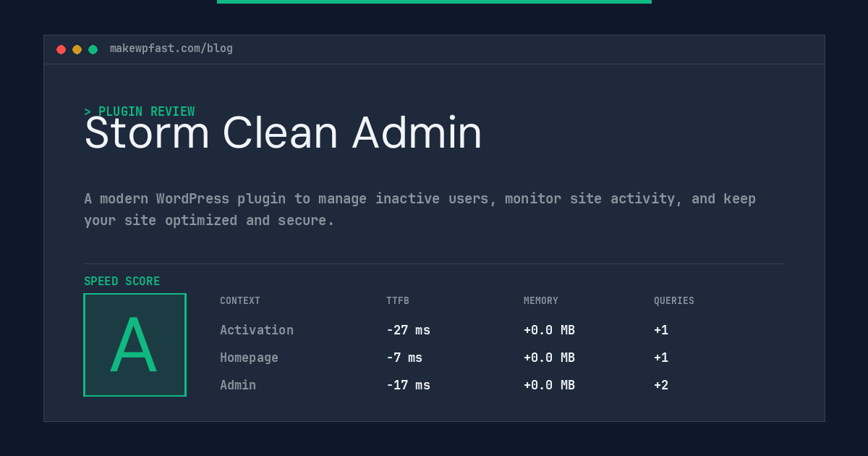868x456 pixels.
Task: Click the CONTEXT column header
Action: 240,301
